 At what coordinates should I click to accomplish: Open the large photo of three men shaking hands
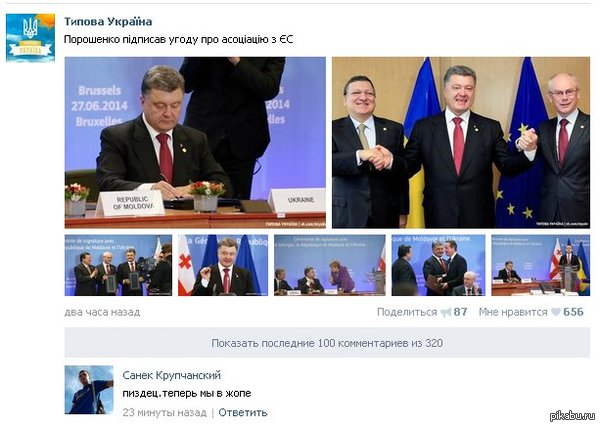(x=461, y=143)
